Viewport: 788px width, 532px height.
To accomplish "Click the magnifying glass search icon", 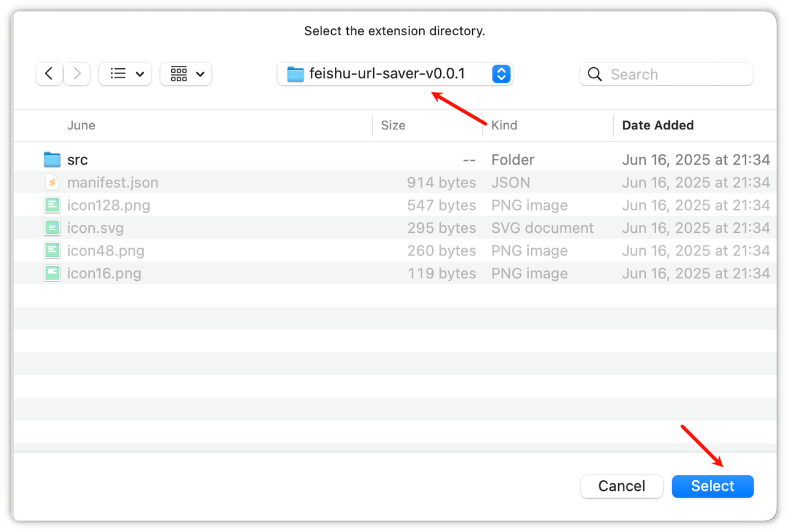I will click(595, 75).
